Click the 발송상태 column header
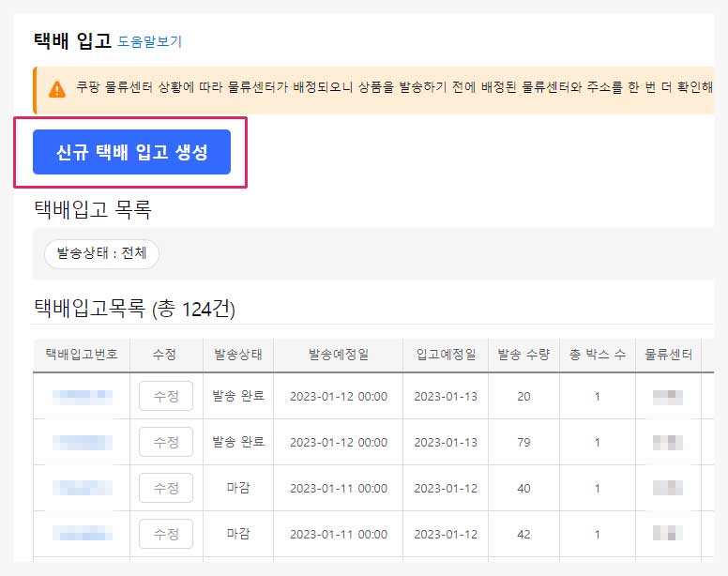The image size is (728, 576). pyautogui.click(x=238, y=355)
